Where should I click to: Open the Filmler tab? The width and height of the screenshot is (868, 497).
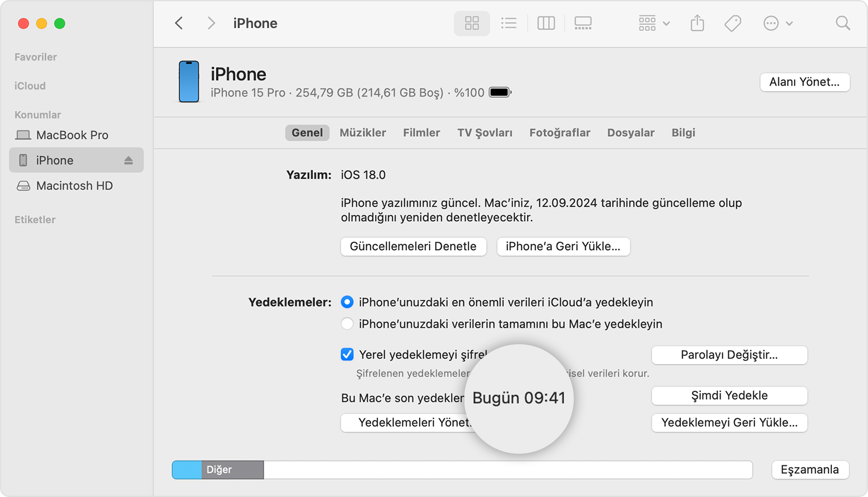coord(421,133)
